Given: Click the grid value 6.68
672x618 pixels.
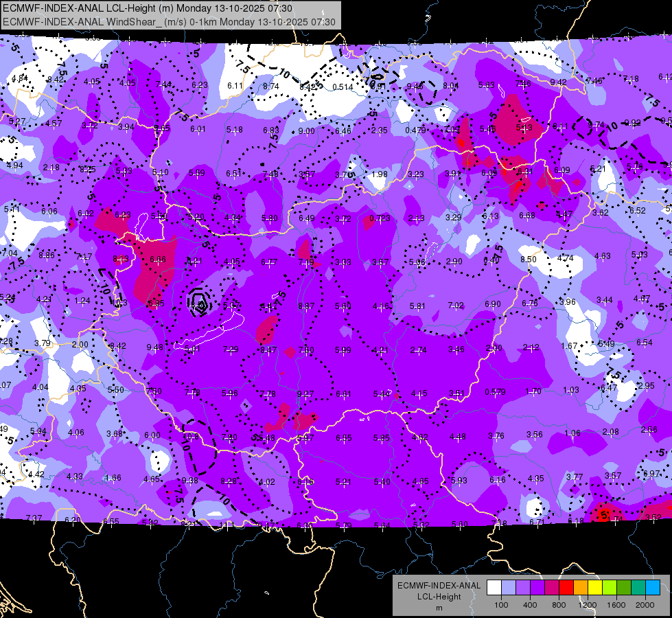Looking at the screenshot, I should tap(527, 215).
